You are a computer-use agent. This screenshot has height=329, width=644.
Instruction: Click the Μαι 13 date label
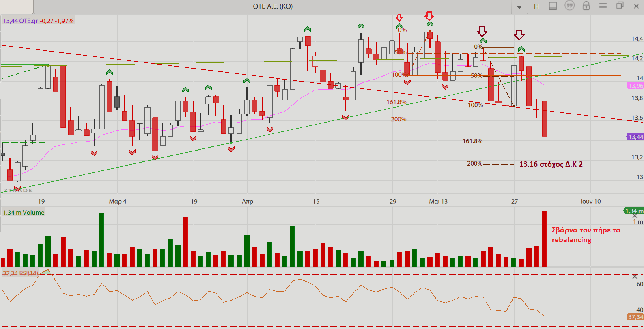coord(438,202)
